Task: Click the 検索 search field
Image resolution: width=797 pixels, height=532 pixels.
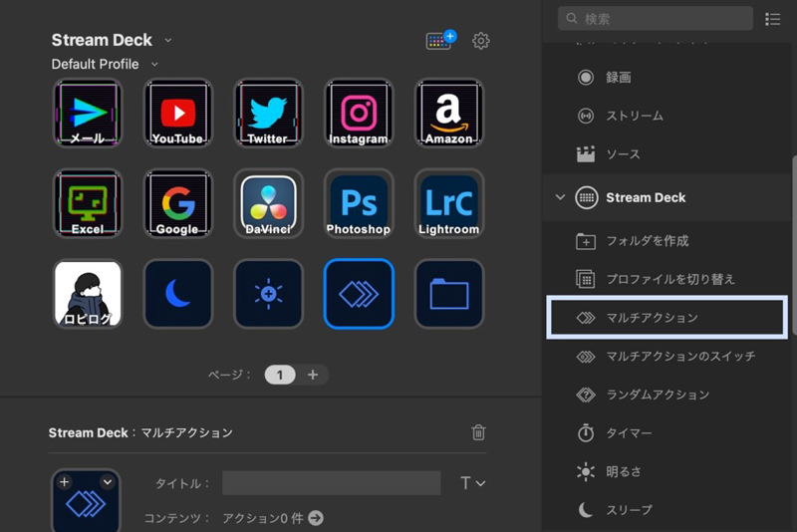Action: [x=658, y=18]
